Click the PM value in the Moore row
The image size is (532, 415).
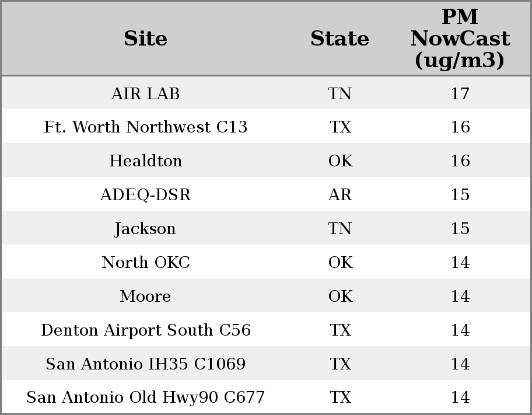pyautogui.click(x=460, y=297)
